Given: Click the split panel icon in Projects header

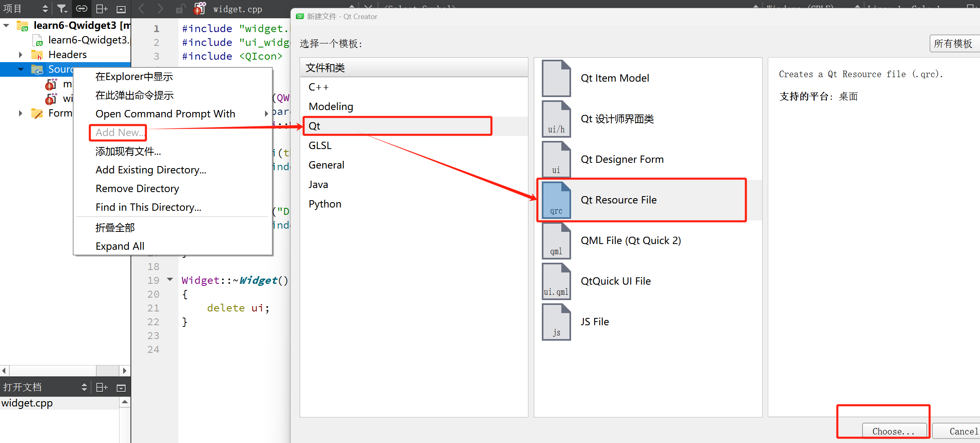Looking at the screenshot, I should pyautogui.click(x=101, y=9).
